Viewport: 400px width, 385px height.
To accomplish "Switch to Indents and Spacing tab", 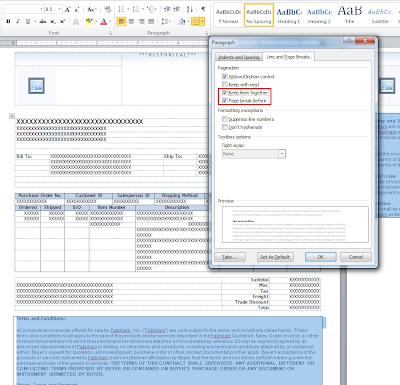I will pyautogui.click(x=239, y=57).
